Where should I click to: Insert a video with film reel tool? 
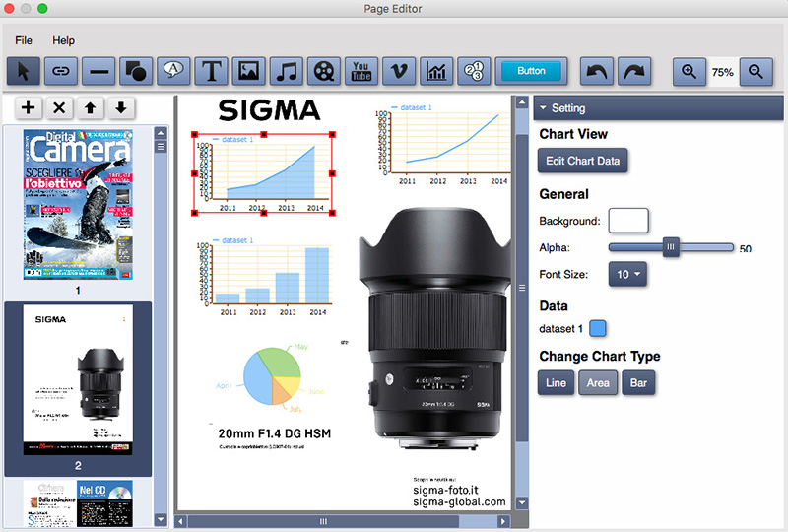(x=324, y=71)
